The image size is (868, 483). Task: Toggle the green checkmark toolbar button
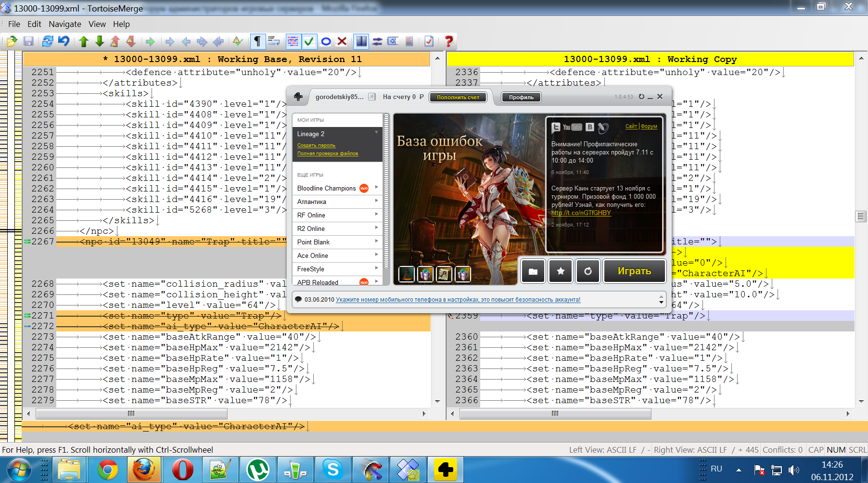click(x=309, y=41)
